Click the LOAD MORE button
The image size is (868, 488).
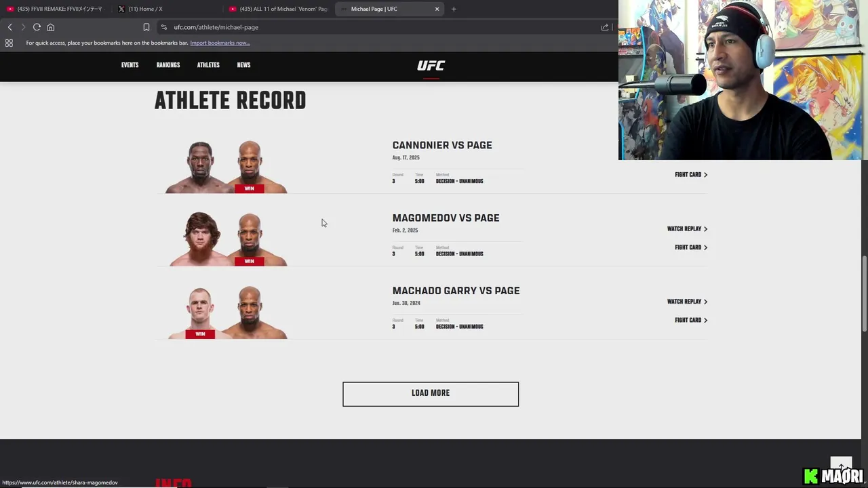pyautogui.click(x=431, y=394)
